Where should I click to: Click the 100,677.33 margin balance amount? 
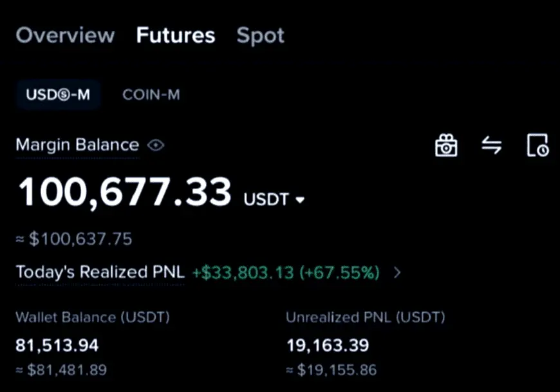[125, 192]
